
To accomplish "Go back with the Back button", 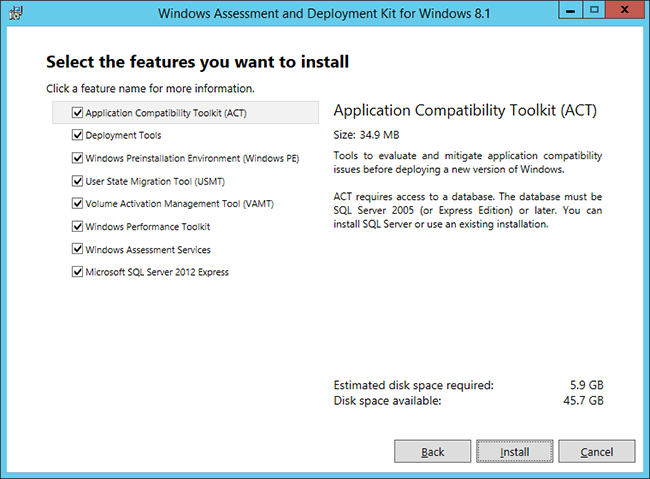I will 432,452.
